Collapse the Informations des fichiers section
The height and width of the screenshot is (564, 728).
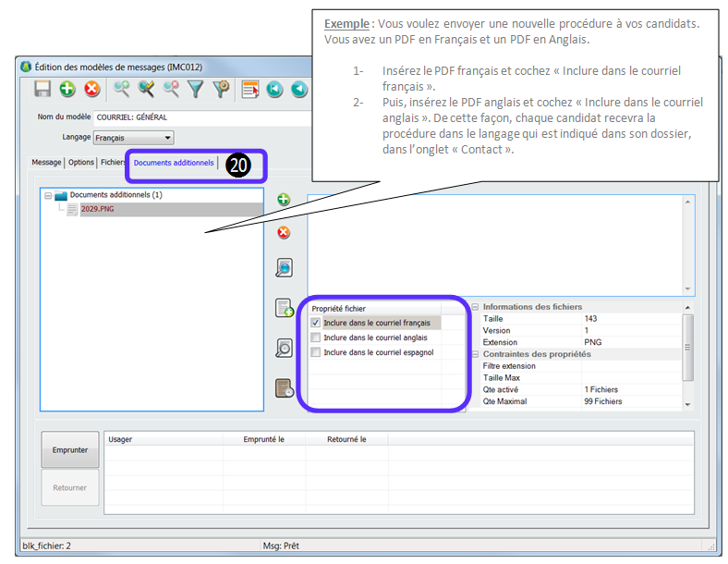[475, 307]
